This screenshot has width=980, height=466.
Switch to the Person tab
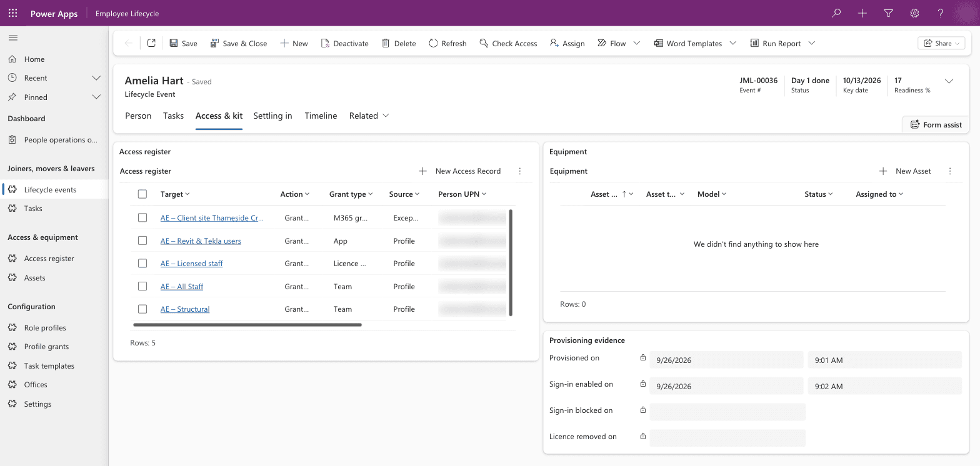point(138,116)
